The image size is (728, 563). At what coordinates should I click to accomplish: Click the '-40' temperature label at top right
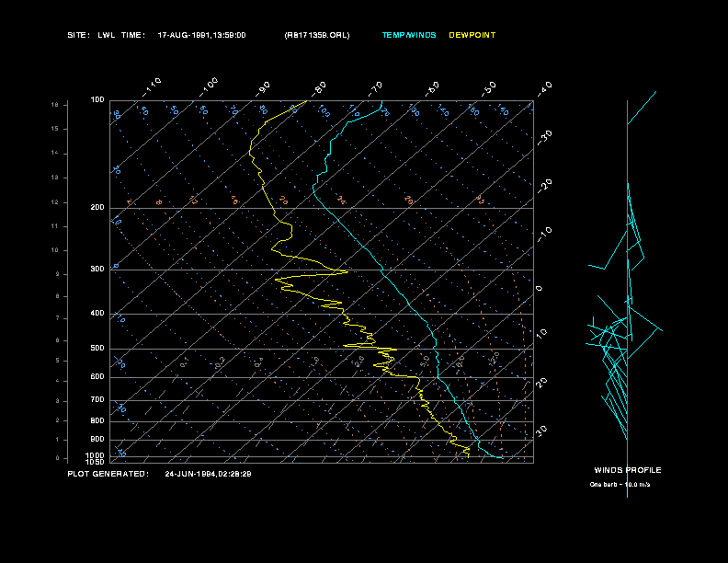(544, 89)
